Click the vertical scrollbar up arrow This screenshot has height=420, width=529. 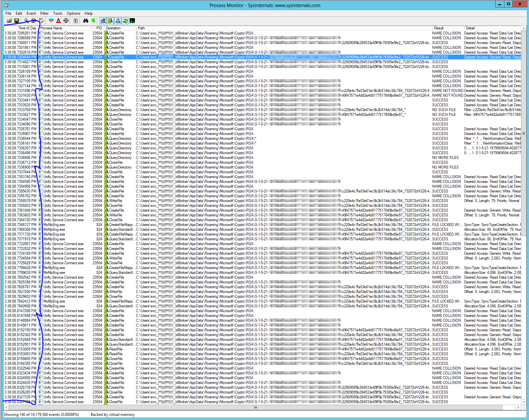coord(524,28)
